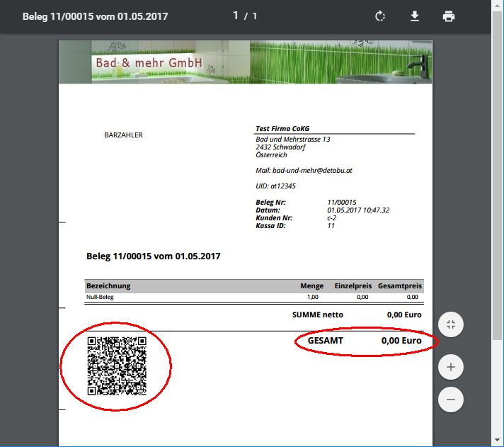504x447 pixels.
Task: Download the PDF receipt
Action: pos(415,16)
